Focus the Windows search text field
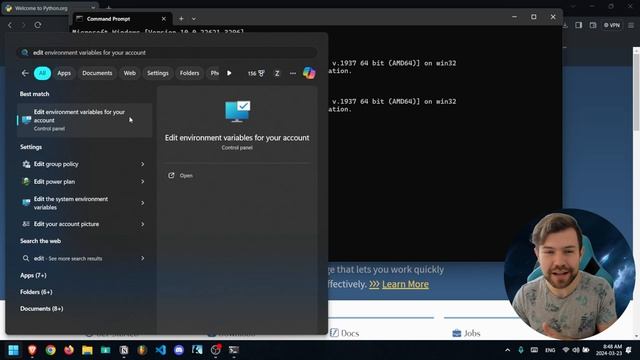Viewport: 640px width, 360px height. (167, 53)
